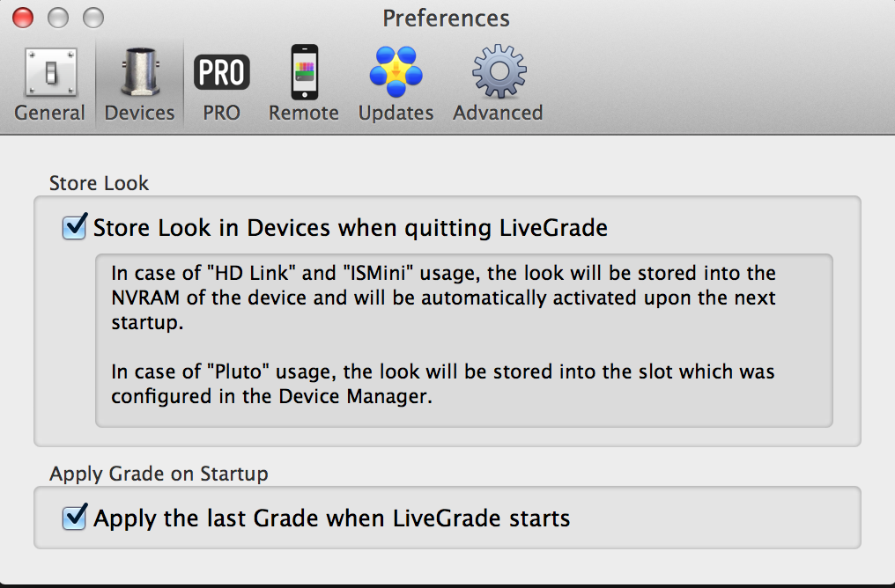
Task: Click the Preferences window title
Action: (x=446, y=18)
